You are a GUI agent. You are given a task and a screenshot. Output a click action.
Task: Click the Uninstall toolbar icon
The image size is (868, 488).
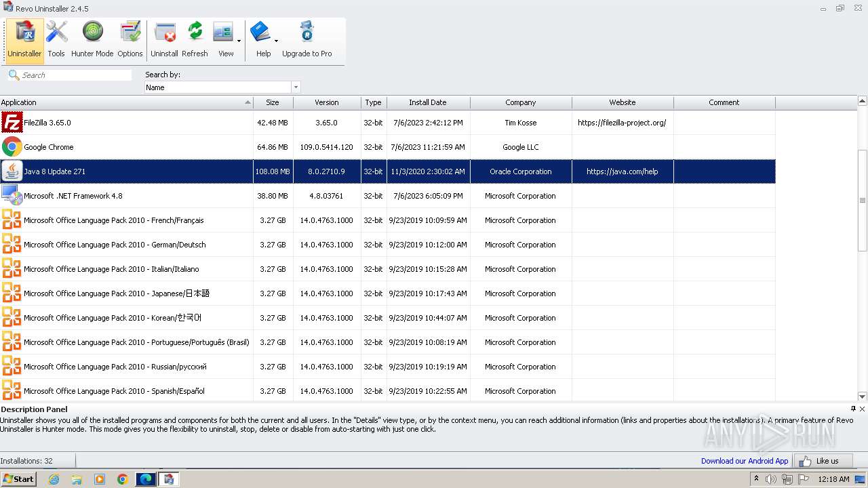pyautogui.click(x=164, y=40)
